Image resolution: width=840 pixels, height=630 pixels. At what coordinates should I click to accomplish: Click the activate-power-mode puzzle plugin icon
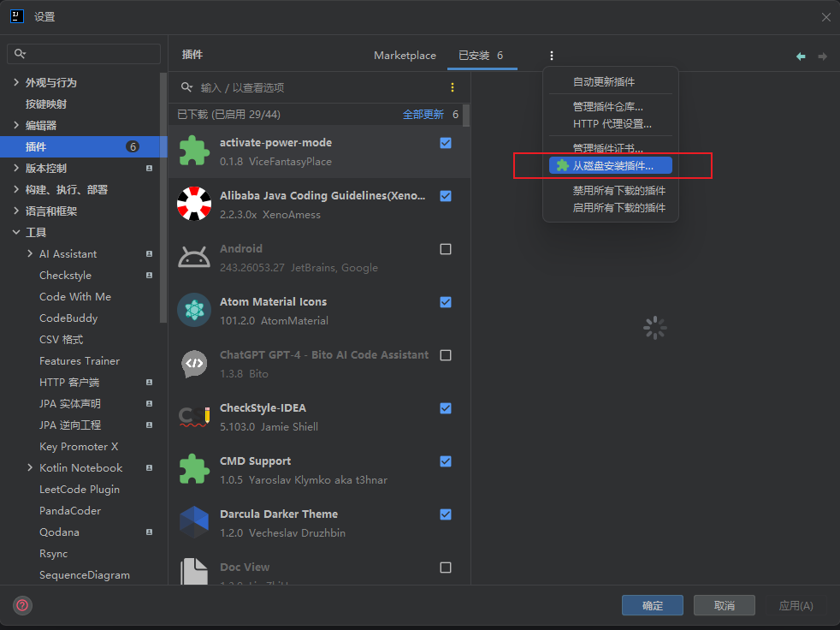tap(194, 151)
